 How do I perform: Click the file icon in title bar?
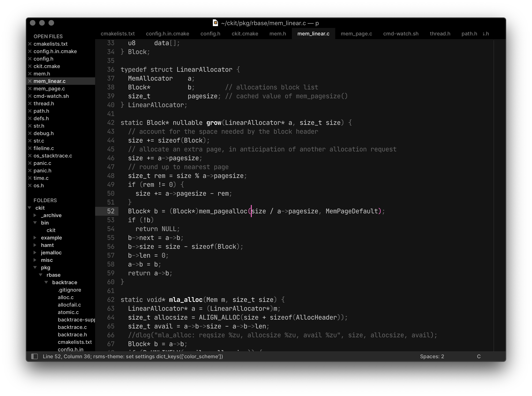tap(215, 23)
